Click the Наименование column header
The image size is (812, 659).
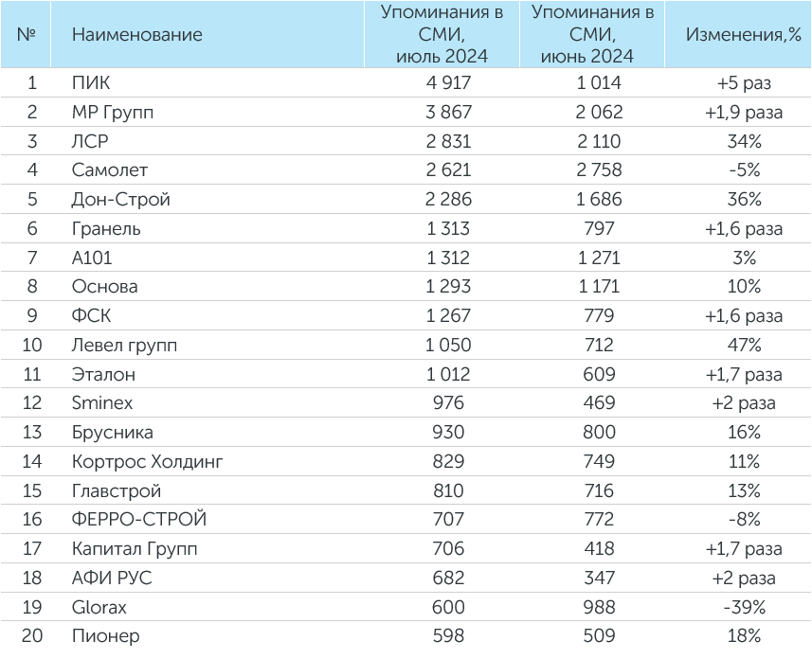[136, 35]
